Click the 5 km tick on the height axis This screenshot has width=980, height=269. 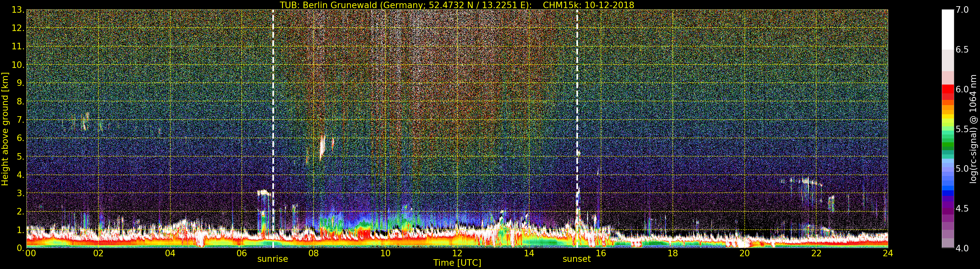pos(20,157)
